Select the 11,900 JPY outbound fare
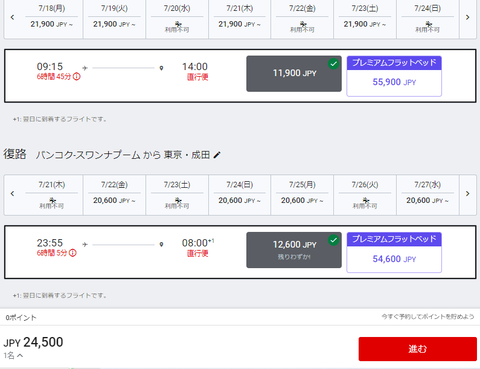This screenshot has height=369, width=480. 294,73
